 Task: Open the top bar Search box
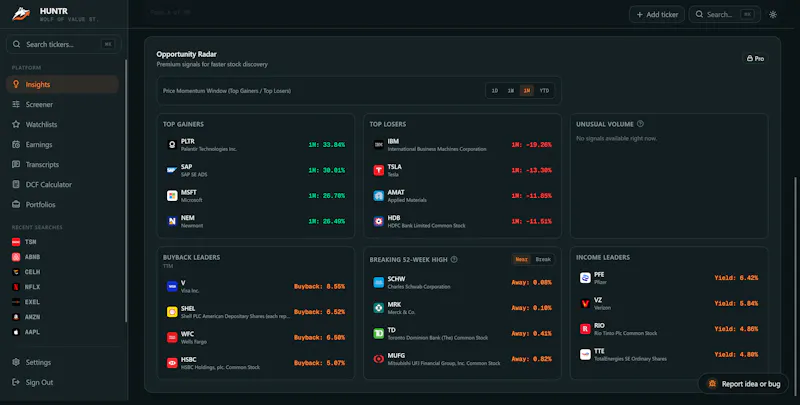pyautogui.click(x=724, y=14)
